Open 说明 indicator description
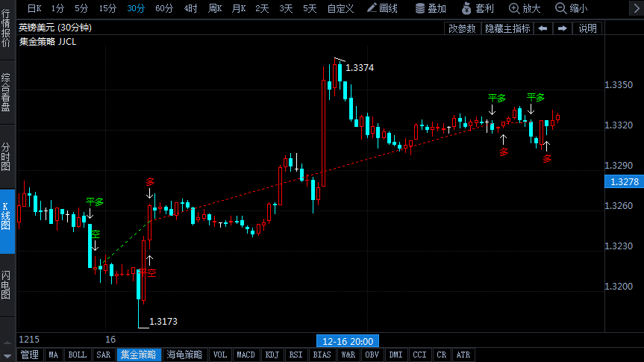 pyautogui.click(x=587, y=28)
